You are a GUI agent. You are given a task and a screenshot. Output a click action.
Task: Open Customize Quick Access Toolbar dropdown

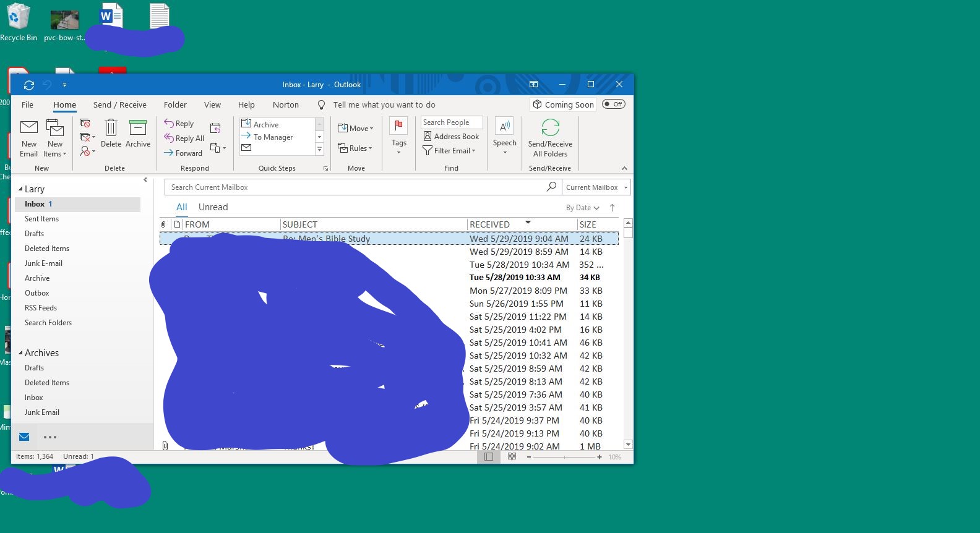[x=64, y=85]
